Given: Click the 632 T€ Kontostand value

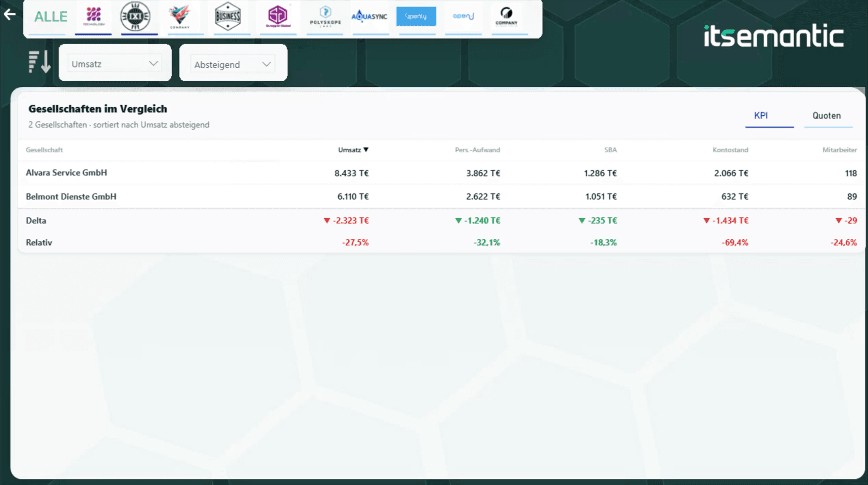Looking at the screenshot, I should pyautogui.click(x=735, y=196).
